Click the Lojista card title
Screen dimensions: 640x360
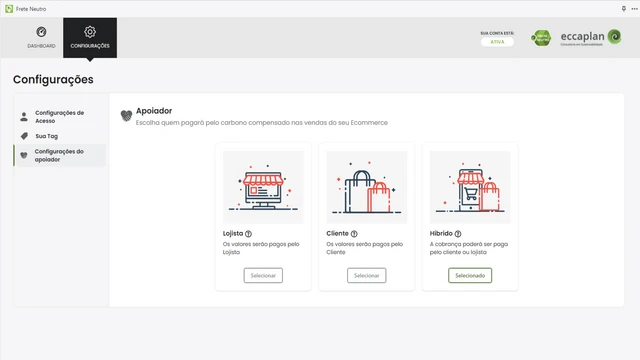pos(233,233)
